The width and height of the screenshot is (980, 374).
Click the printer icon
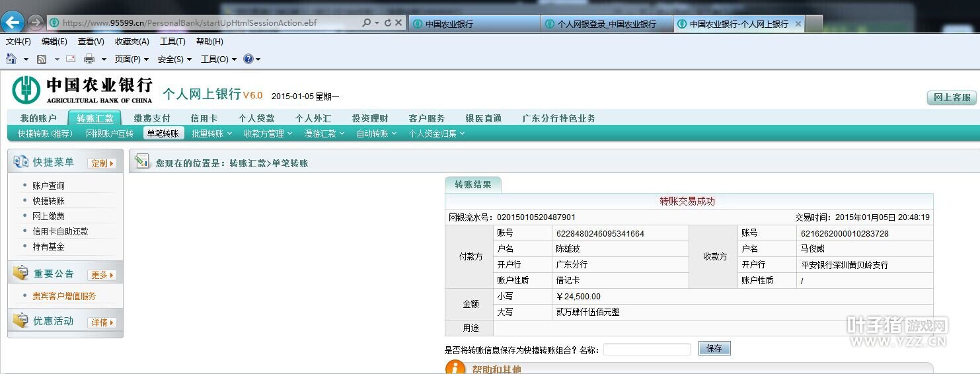89,59
